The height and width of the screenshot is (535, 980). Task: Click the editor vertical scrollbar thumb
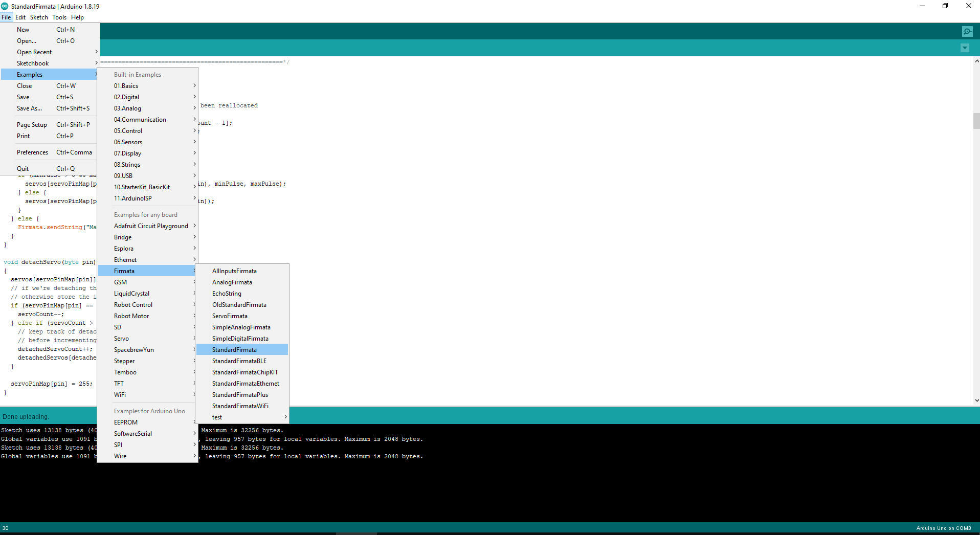coord(976,121)
